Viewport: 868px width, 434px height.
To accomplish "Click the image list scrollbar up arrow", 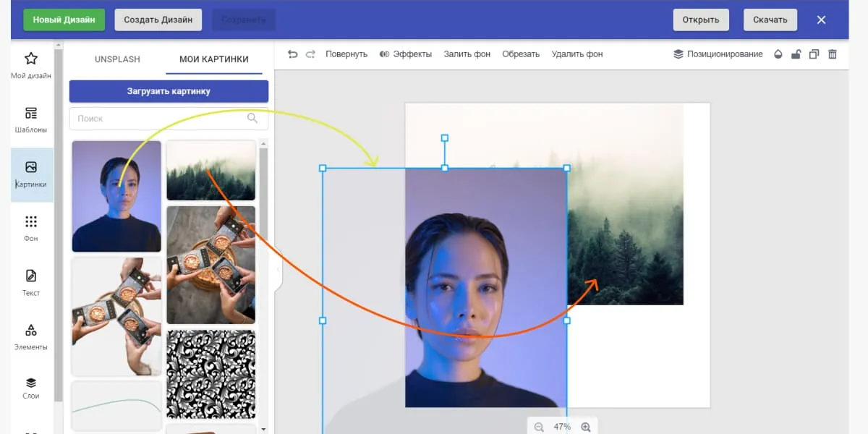I will click(263, 144).
